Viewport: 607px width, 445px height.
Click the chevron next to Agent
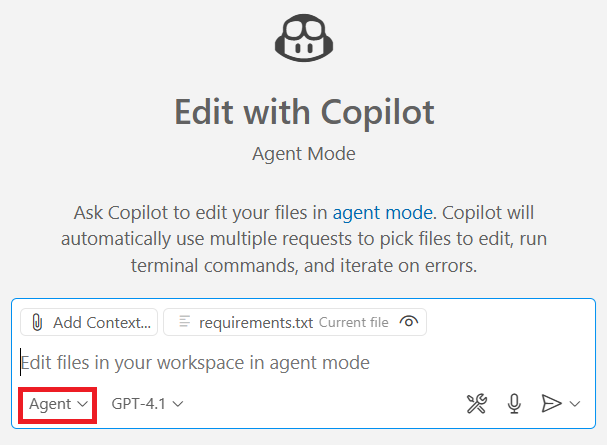point(82,404)
